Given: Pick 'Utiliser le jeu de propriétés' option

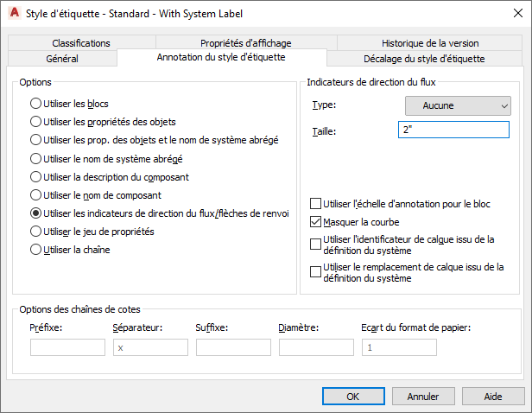Looking at the screenshot, I should click(x=35, y=232).
